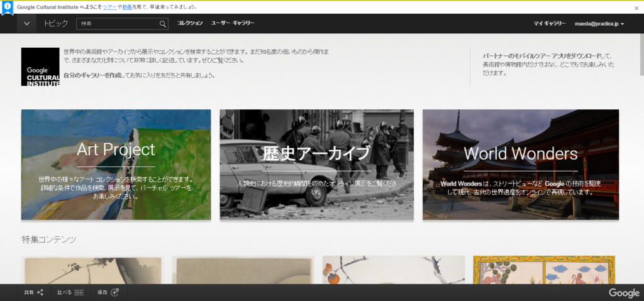Open the yellow-bordered monkey painting thumbnail

point(544,270)
